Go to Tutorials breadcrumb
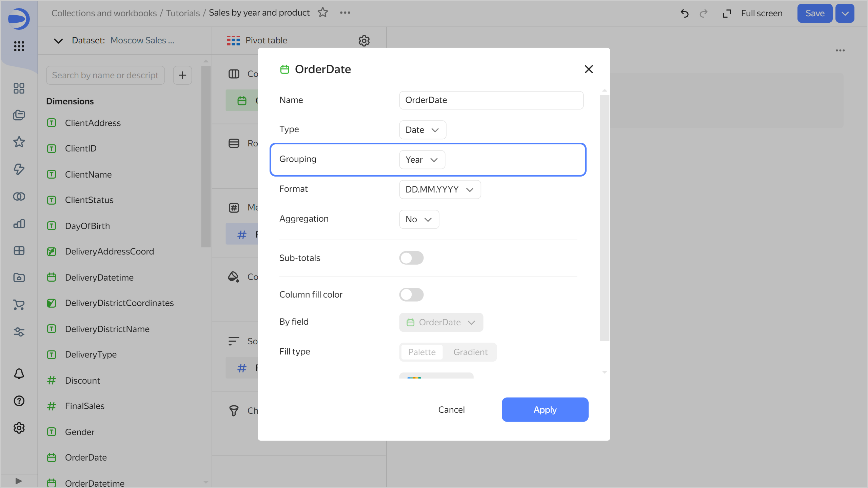Image resolution: width=868 pixels, height=488 pixels. pyautogui.click(x=183, y=13)
